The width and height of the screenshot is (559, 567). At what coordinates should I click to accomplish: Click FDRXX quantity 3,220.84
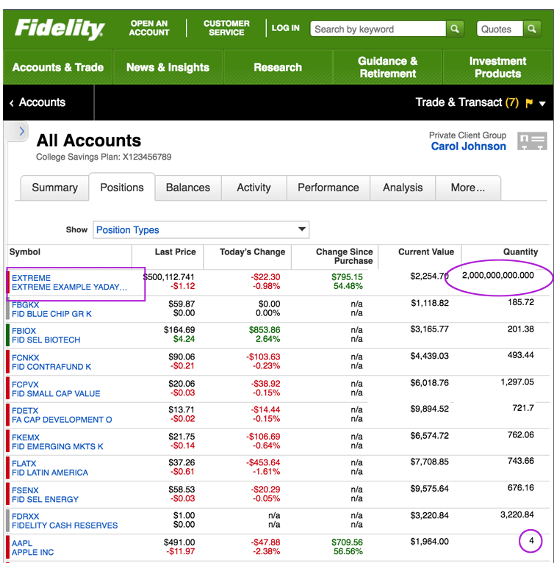point(517,515)
